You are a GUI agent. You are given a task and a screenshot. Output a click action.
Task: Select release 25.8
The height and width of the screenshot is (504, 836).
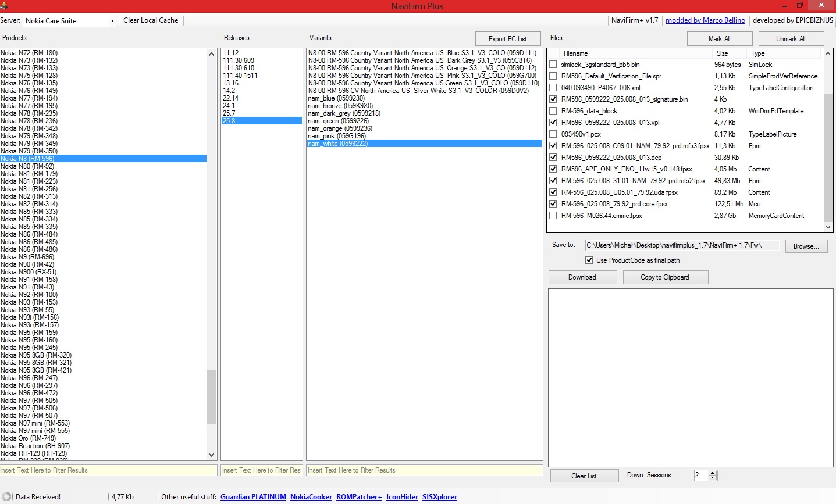262,121
